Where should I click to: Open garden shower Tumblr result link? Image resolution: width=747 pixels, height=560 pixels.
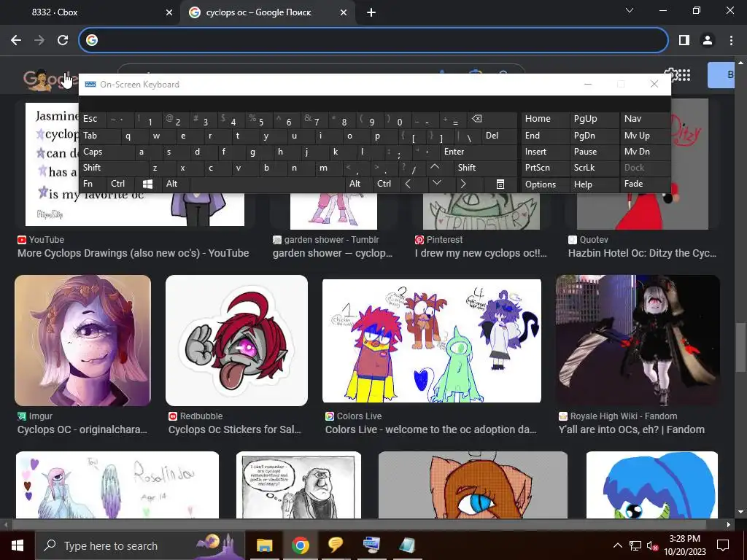[x=333, y=253]
